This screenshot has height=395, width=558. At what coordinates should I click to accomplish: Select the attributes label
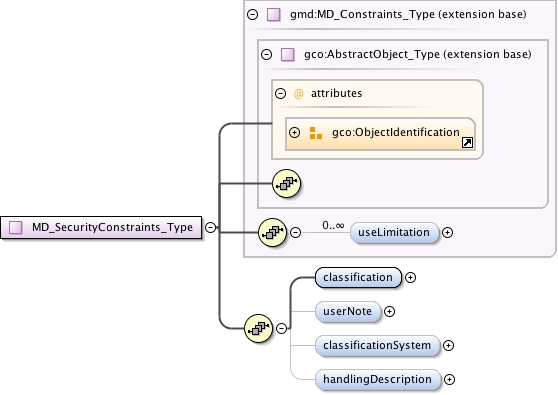click(x=337, y=94)
